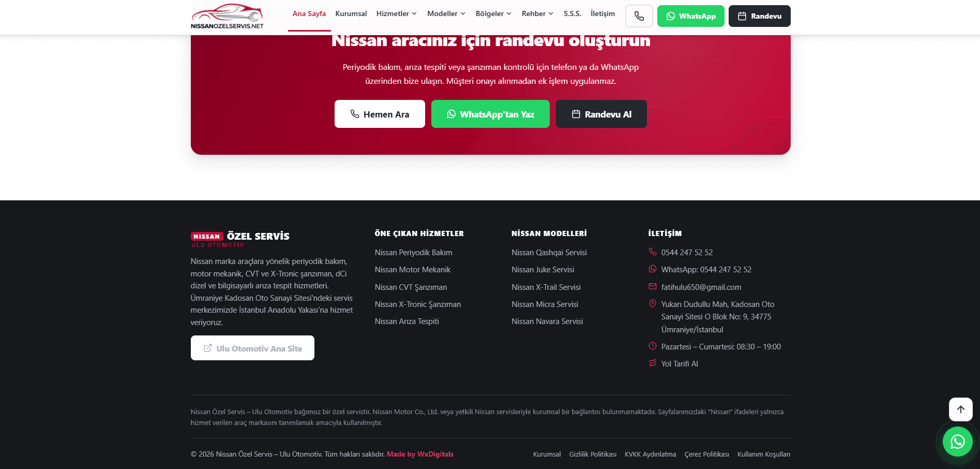980x469 pixels.
Task: Open Nissan CVT Şanzıman link
Action: [x=411, y=287]
